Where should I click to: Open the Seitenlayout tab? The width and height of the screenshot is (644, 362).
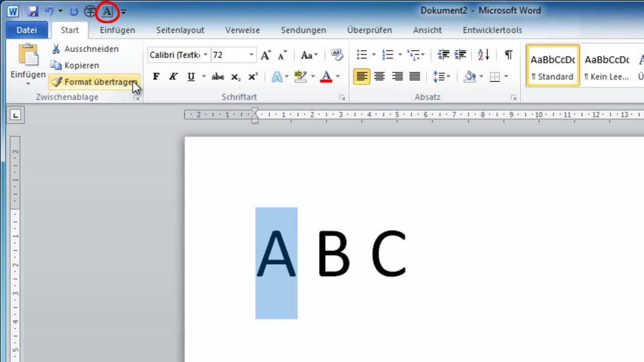tap(180, 30)
